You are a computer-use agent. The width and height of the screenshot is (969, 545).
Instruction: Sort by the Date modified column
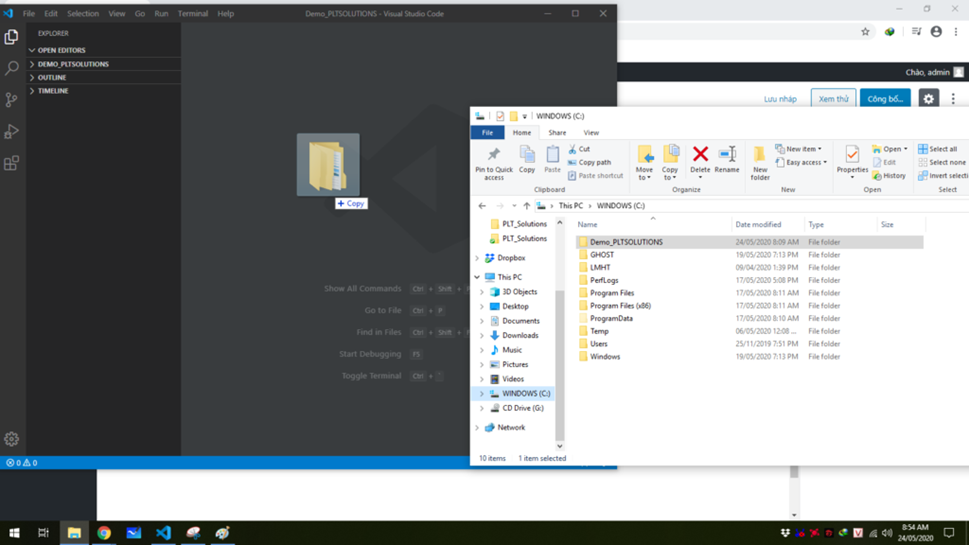758,225
